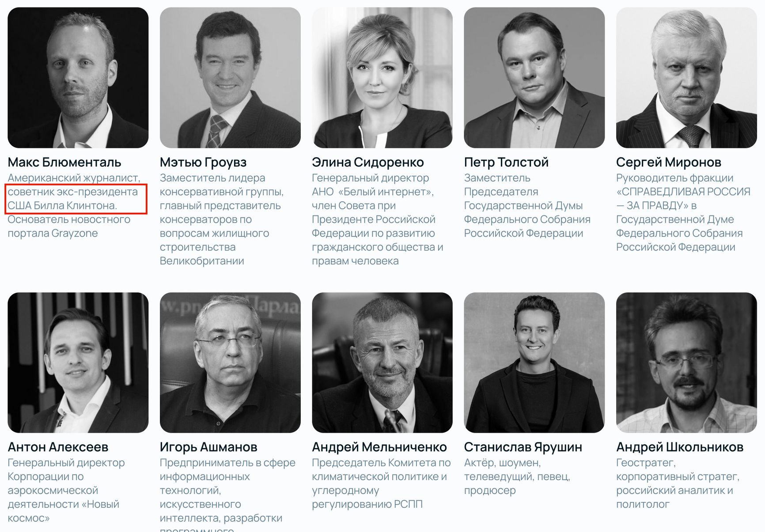The height and width of the screenshot is (532, 765).
Task: Open Игорь Ашманов's photo
Action: click(x=230, y=362)
